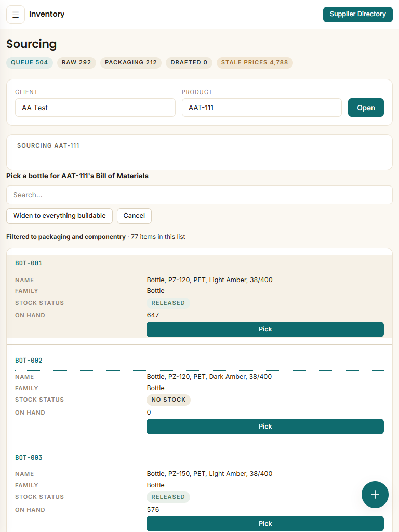Select the Raw 292 filter chip
The height and width of the screenshot is (532, 399).
(x=76, y=62)
